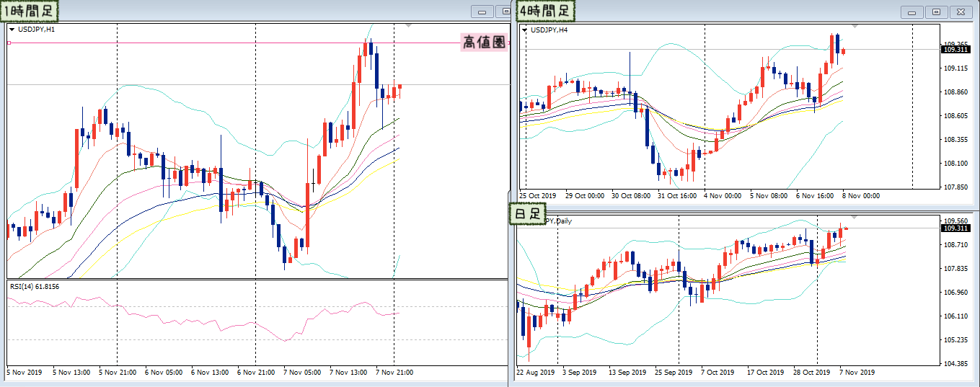Click the 7 Nov 13:00 time label
This screenshot has height=387, width=980.
tap(348, 373)
